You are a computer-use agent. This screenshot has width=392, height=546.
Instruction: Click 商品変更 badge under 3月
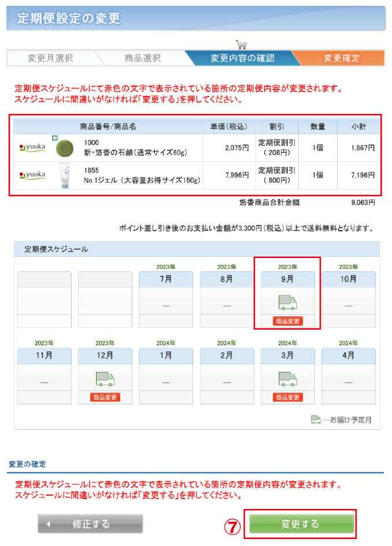287,397
